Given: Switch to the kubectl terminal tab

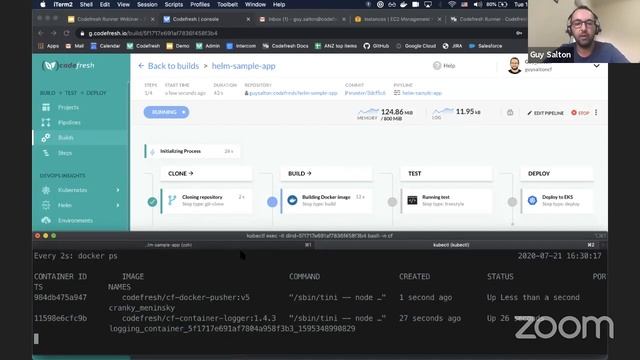Looking at the screenshot, I should click(451, 245).
